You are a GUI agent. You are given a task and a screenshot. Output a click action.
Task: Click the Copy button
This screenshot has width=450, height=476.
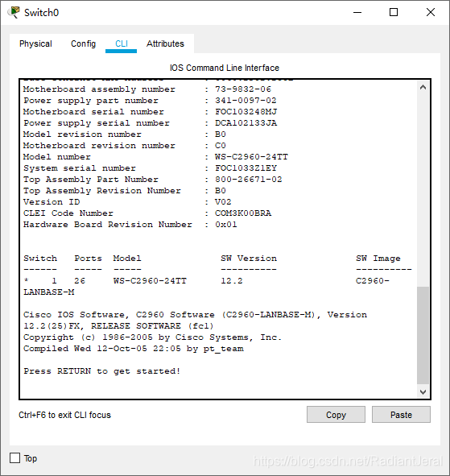tap(336, 415)
